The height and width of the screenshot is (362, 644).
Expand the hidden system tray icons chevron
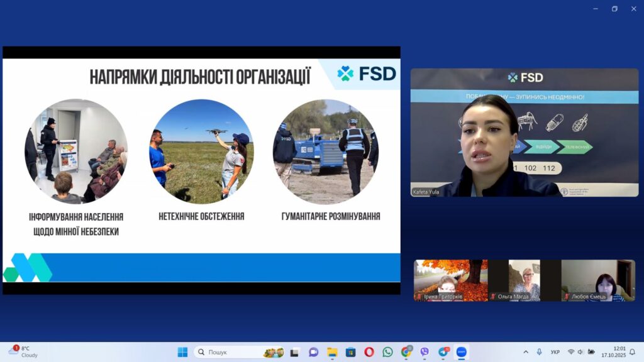(526, 352)
